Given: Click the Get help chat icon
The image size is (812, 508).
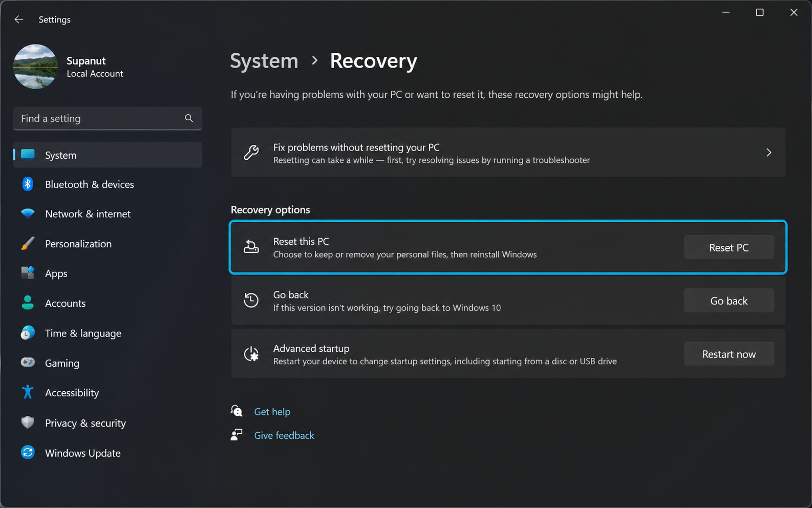Looking at the screenshot, I should [x=237, y=411].
